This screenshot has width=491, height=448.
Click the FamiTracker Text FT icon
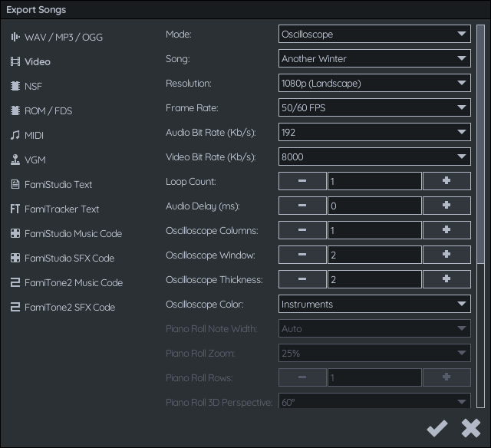coord(15,209)
